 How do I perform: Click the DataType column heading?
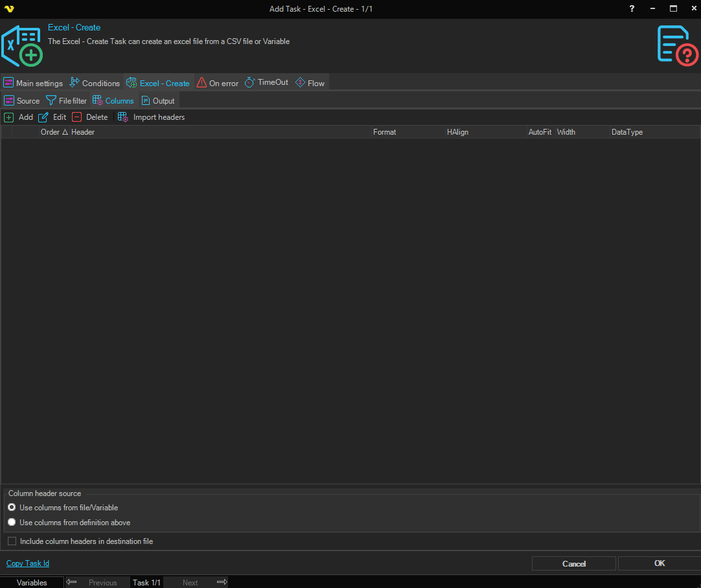626,132
